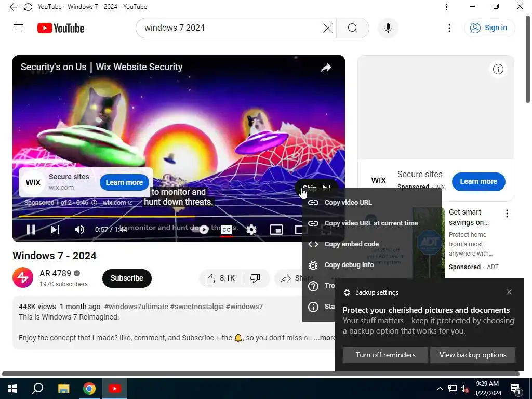Click into the YouTube search field
This screenshot has width=532, height=399.
click(231, 28)
